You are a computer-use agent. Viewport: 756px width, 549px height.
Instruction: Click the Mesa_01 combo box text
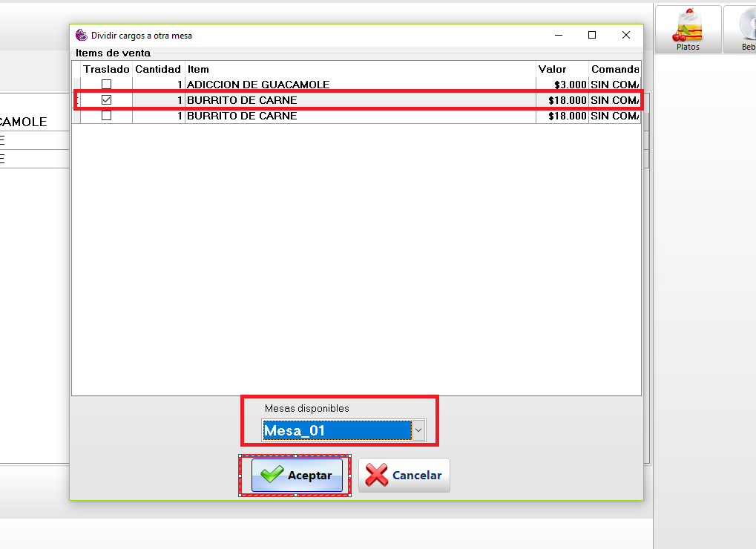pyautogui.click(x=336, y=430)
